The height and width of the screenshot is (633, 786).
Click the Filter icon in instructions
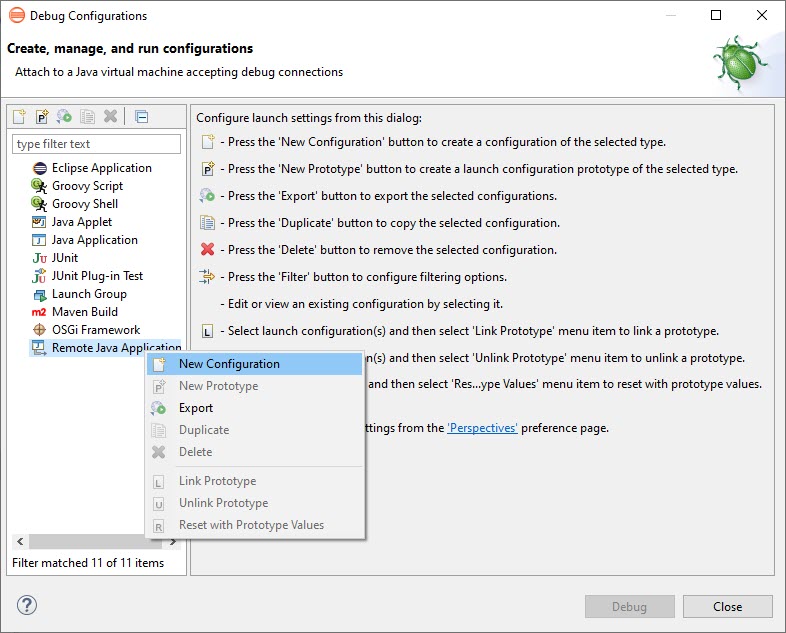(x=207, y=276)
